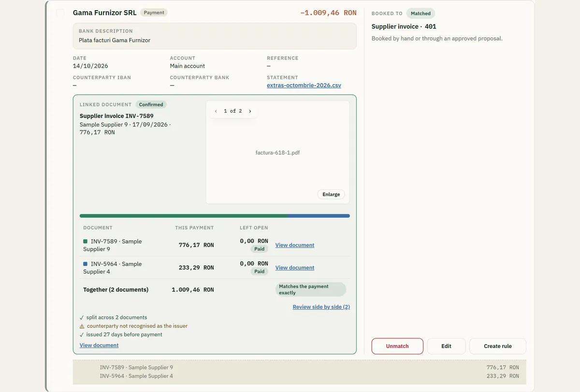Screen dimensions: 580x392
Task: Click the blue INV-5964 color marker
Action: [86, 264]
